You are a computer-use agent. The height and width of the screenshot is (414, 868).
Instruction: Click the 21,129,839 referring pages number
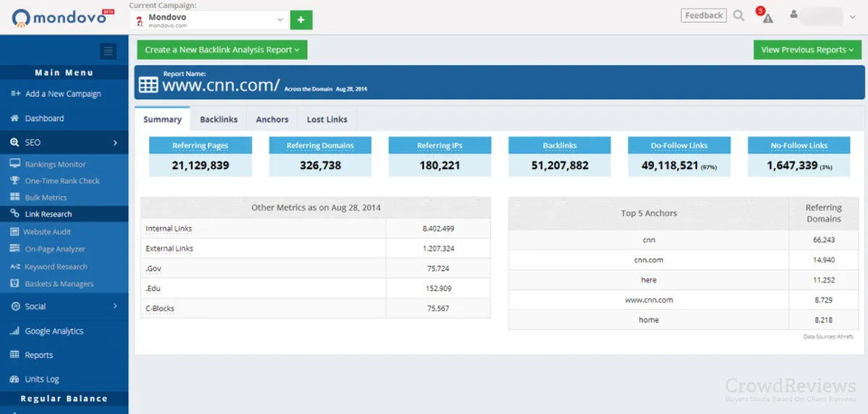click(200, 165)
